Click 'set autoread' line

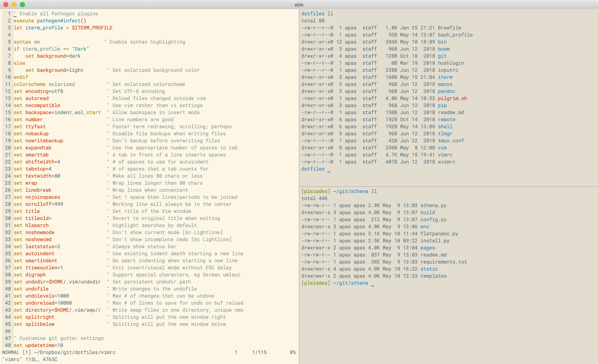(x=31, y=98)
